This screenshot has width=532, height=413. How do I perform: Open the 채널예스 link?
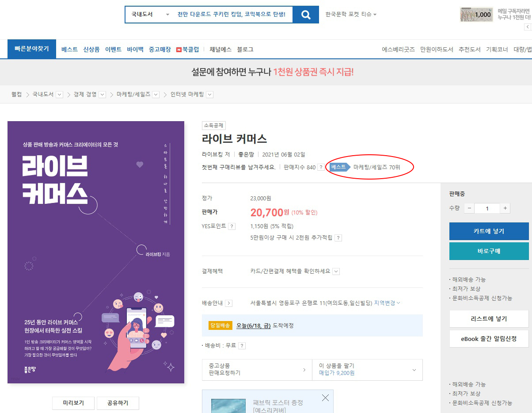pos(220,50)
